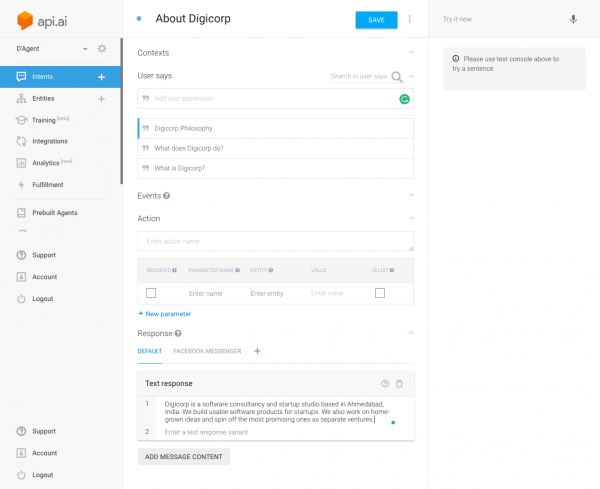
Task: Click the REQUIRED column help icon
Action: click(x=174, y=270)
